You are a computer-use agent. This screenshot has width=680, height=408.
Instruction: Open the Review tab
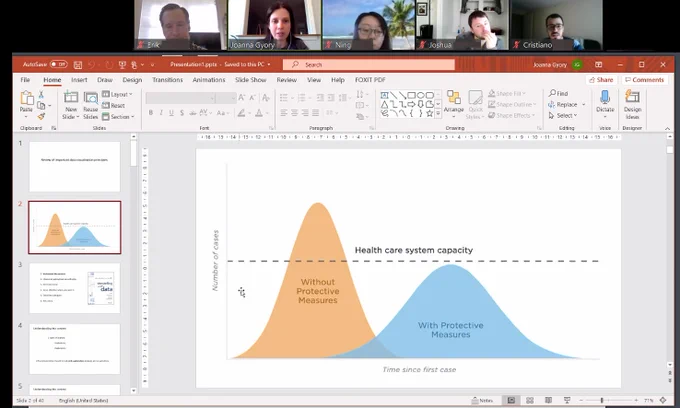[x=287, y=80]
